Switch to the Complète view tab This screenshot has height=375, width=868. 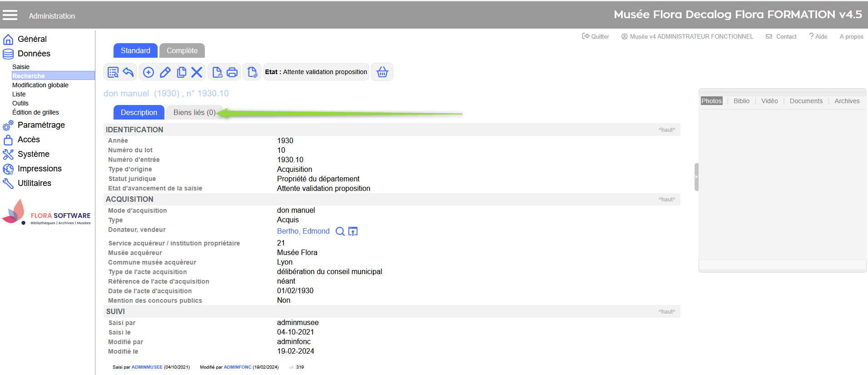pos(182,51)
